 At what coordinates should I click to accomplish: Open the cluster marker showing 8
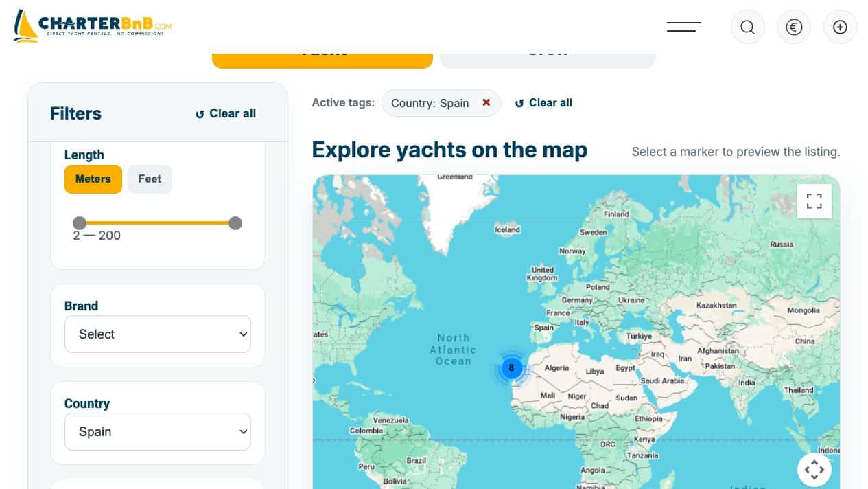pyautogui.click(x=511, y=368)
